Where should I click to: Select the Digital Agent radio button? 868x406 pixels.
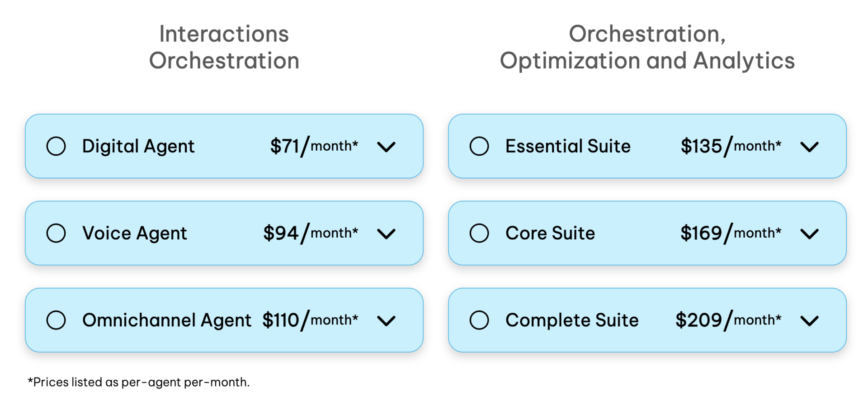[56, 146]
